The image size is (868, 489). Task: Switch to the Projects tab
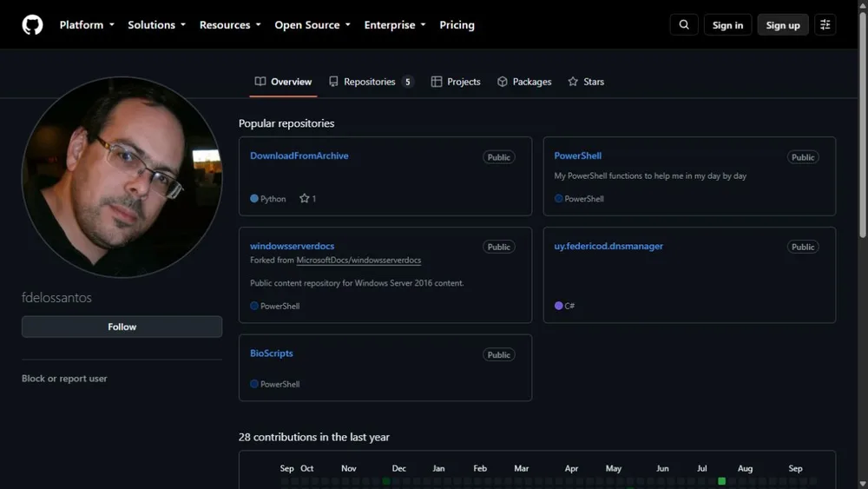456,82
